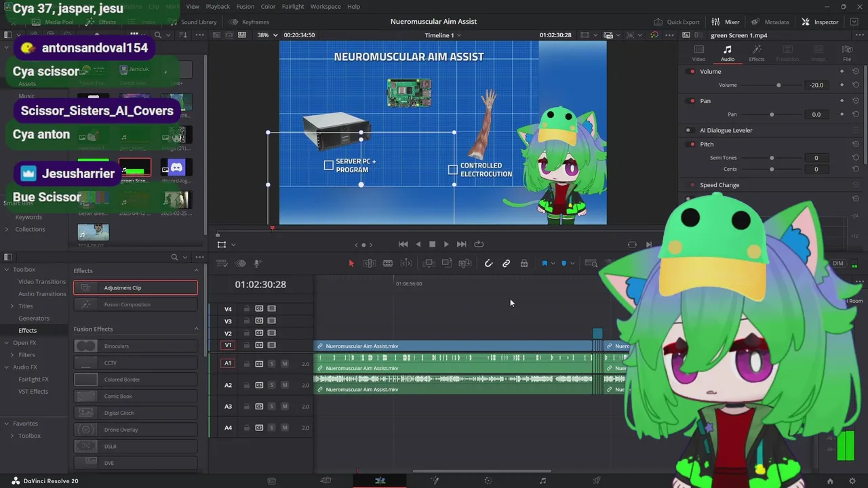Open the Timeline 1 name dropdown
This screenshot has width=868, height=488.
[443, 35]
